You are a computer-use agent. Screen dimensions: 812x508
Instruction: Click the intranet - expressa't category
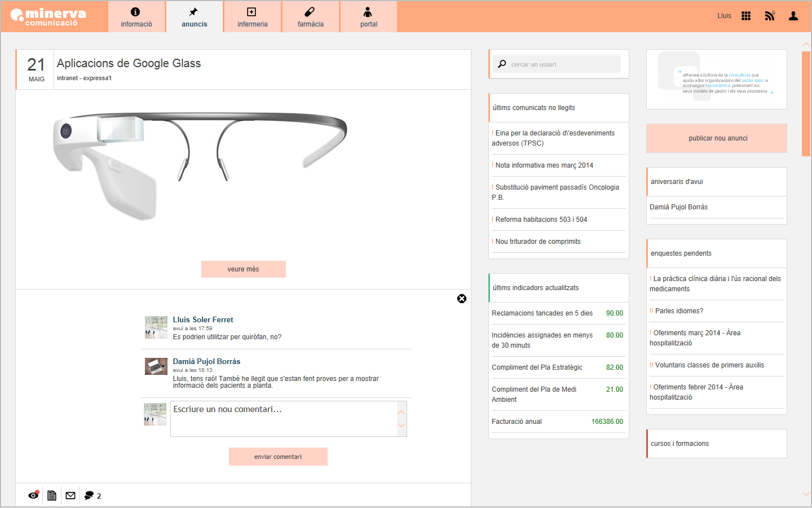pyautogui.click(x=84, y=78)
